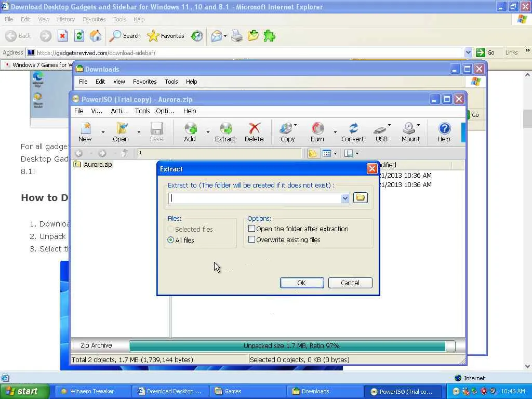The height and width of the screenshot is (399, 532).
Task: Click the USB toolbar icon
Action: (381, 132)
